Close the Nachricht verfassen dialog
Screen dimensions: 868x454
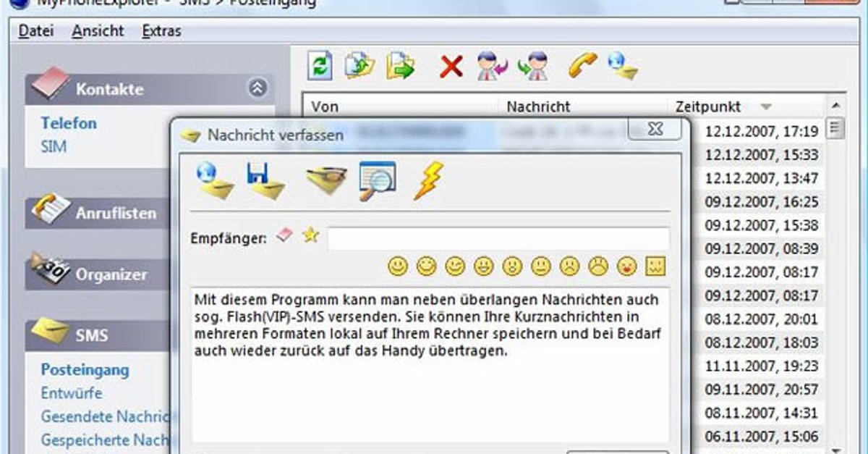pos(654,130)
